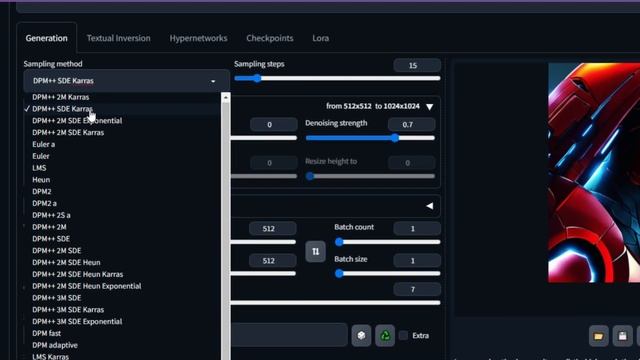The image size is (640, 360).
Task: Click the seed input field
Action: pyautogui.click(x=289, y=335)
